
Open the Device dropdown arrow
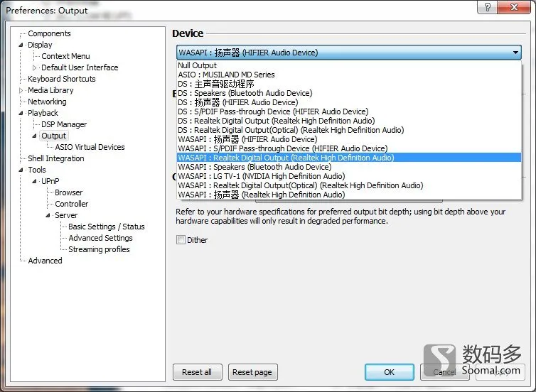pyautogui.click(x=515, y=53)
